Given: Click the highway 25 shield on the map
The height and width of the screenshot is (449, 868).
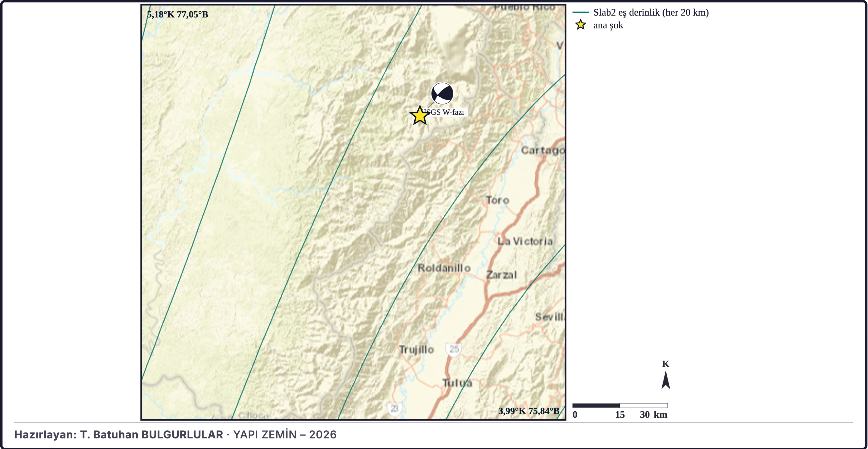Looking at the screenshot, I should point(454,349).
